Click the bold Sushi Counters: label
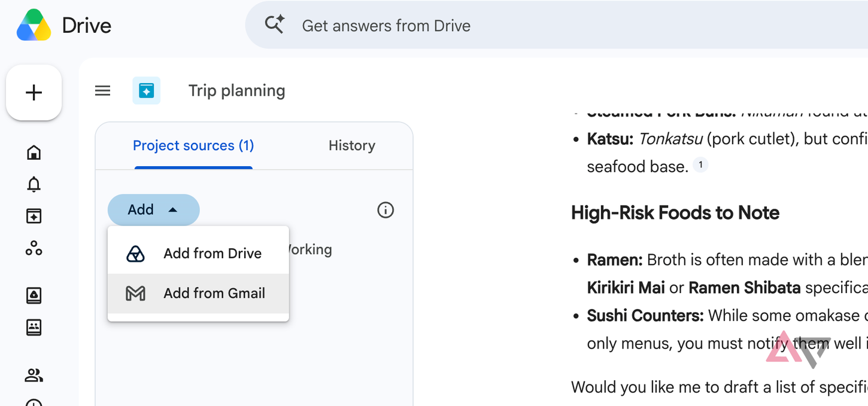Viewport: 868px width, 406px height. (645, 316)
